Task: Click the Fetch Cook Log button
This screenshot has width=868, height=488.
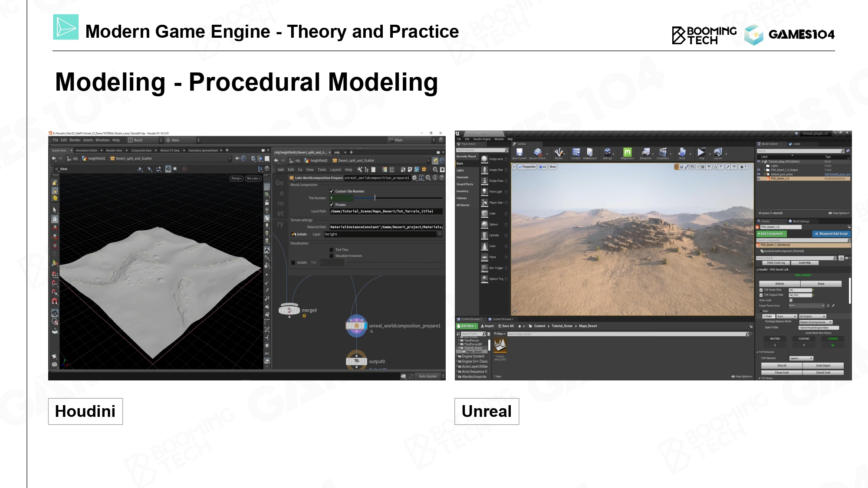Action: click(x=776, y=263)
